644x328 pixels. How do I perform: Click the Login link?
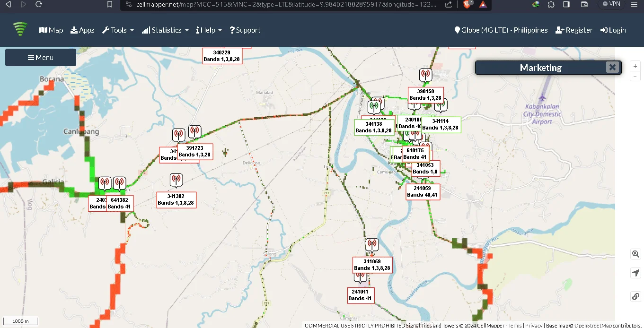[613, 30]
